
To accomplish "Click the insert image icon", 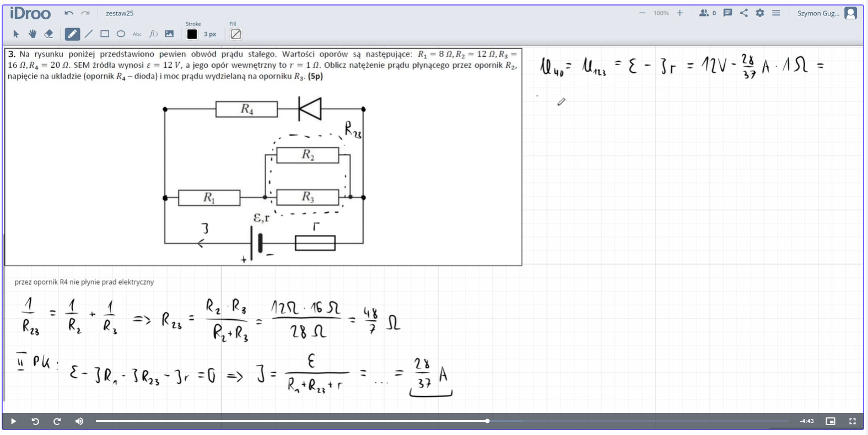I will click(169, 34).
